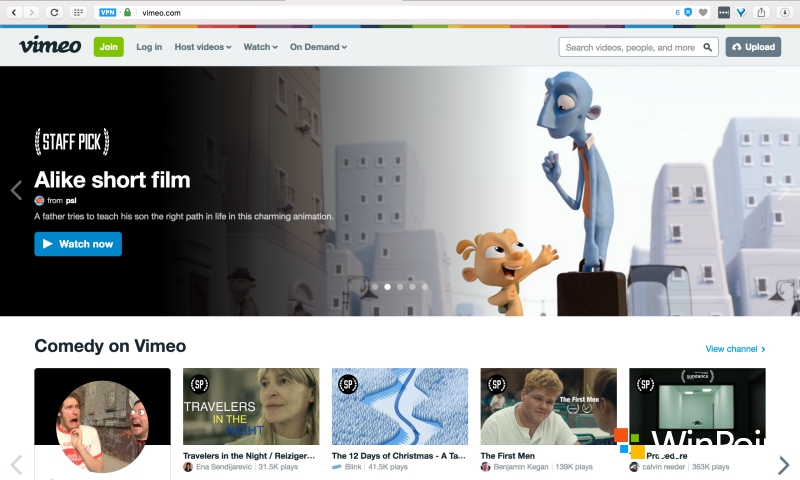
Task: Open Benjamin Kegan uploader name
Action: click(x=521, y=467)
